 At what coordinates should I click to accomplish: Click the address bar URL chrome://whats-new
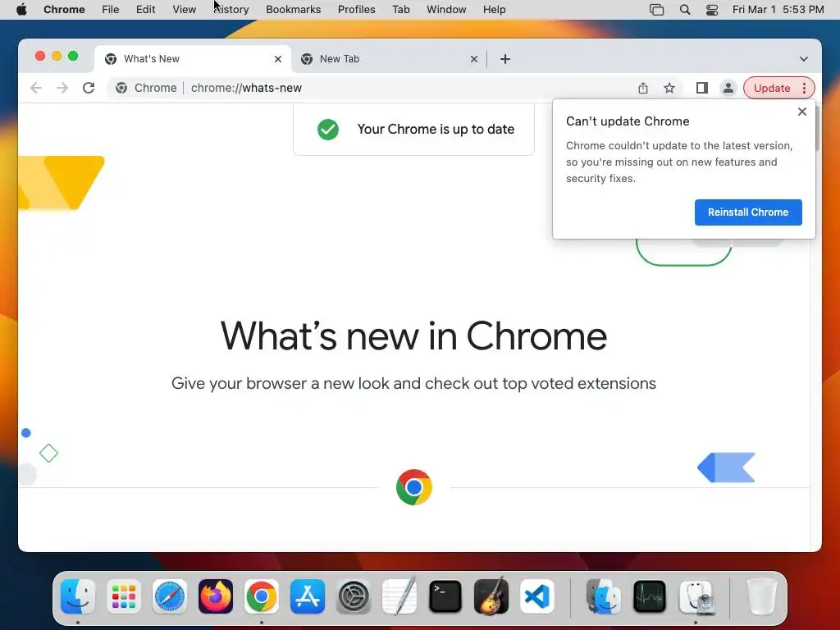click(x=246, y=88)
